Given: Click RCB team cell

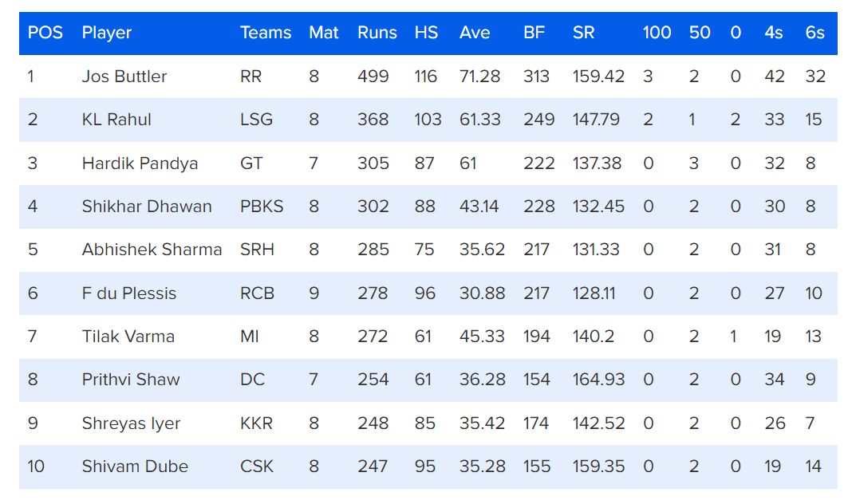Looking at the screenshot, I should 257,293.
